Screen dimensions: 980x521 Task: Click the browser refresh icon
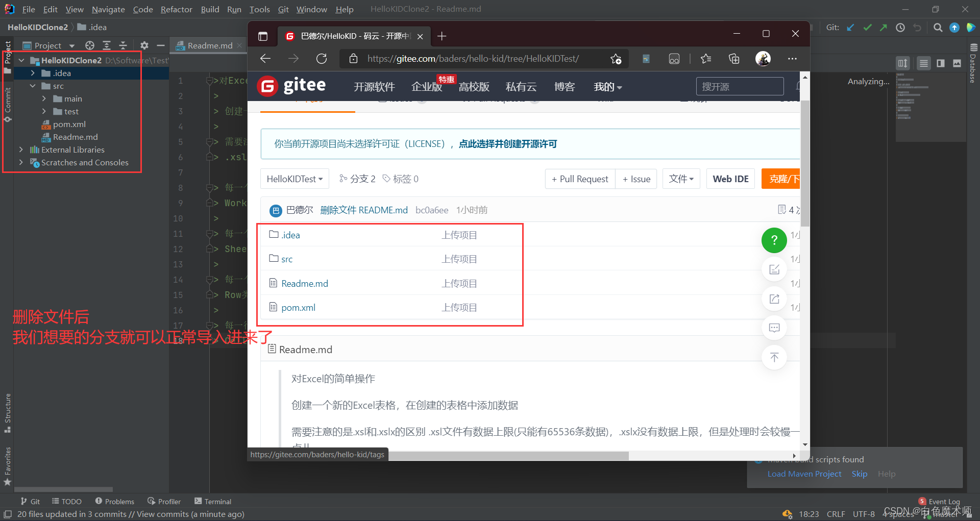click(322, 59)
